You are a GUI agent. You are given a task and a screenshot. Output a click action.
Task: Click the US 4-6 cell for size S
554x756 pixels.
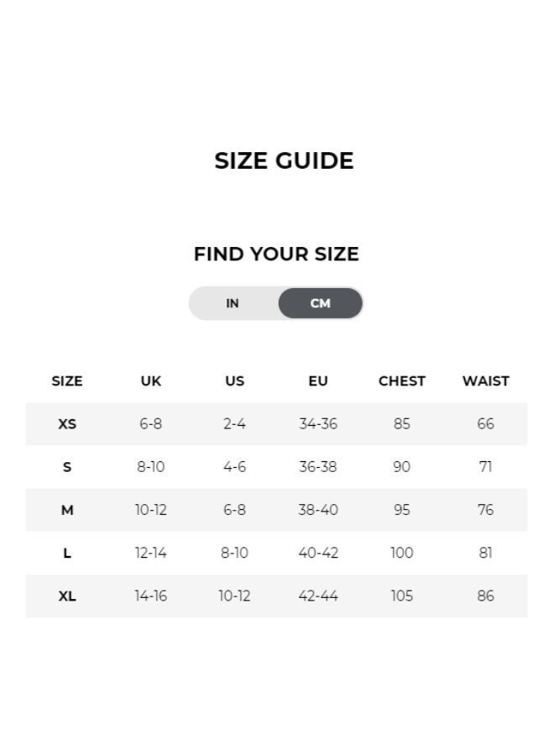[x=234, y=467]
